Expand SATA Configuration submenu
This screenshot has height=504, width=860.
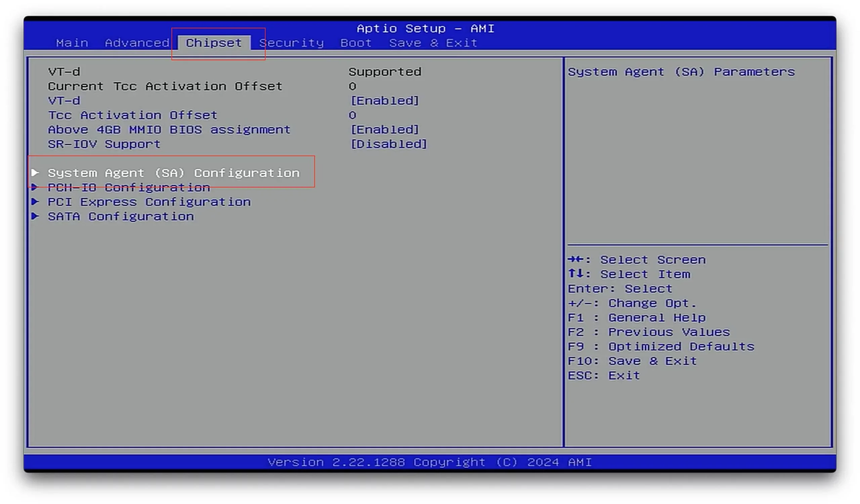(121, 217)
